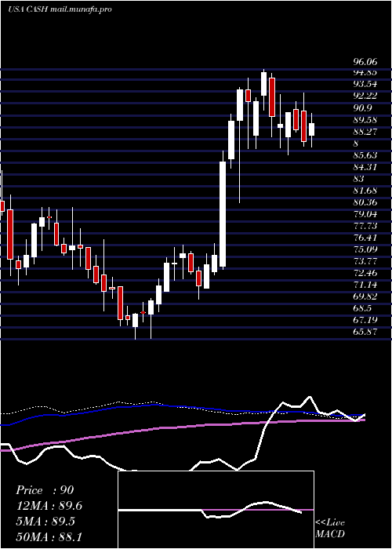
Task: Click the 69.82 price axis label
Action: pos(365,296)
